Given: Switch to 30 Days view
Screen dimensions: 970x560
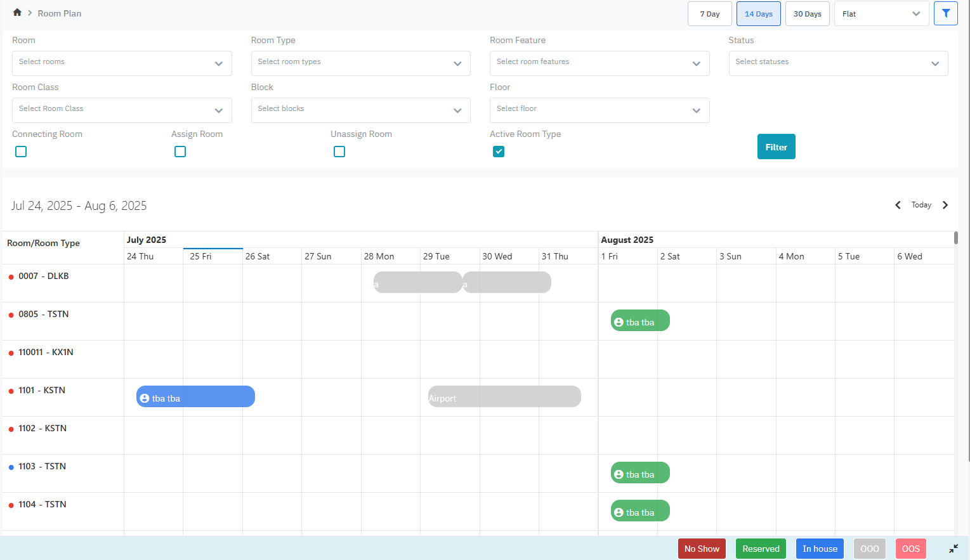Looking at the screenshot, I should tap(807, 14).
